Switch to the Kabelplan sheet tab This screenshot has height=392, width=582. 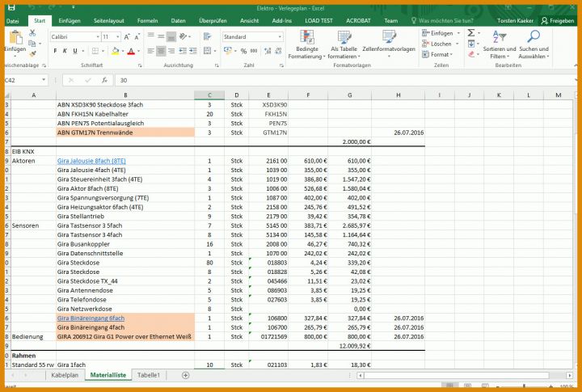[x=65, y=375]
